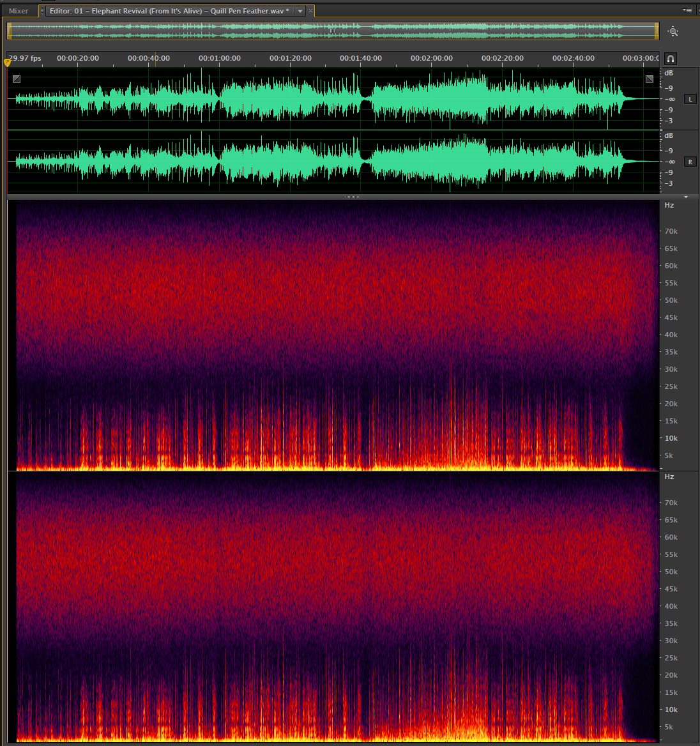Click 5k on the lower frequency scale
Image resolution: width=700 pixels, height=746 pixels.
669,727
